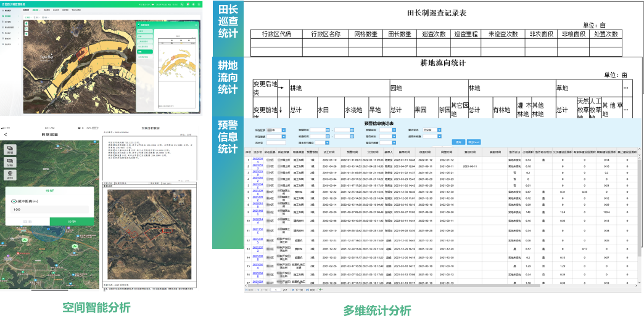
Task: Tap the back arrow in 日常巡查 header
Action: (x=6, y=134)
